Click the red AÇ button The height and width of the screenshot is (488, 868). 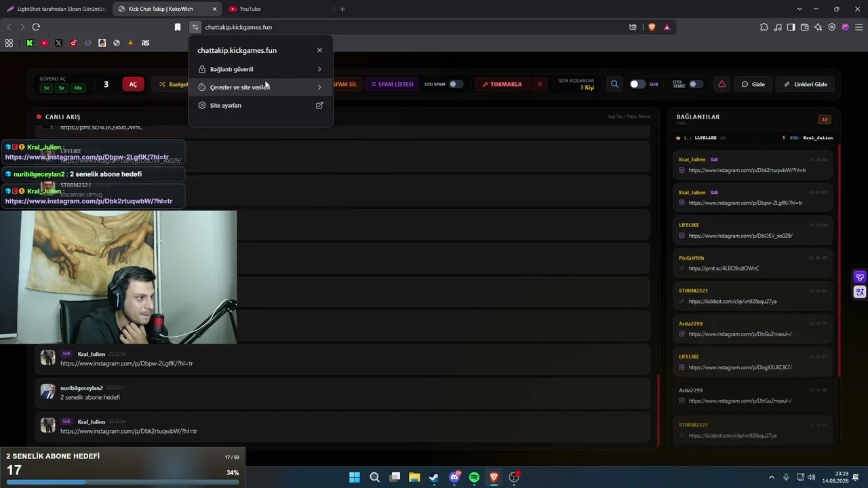pos(133,84)
